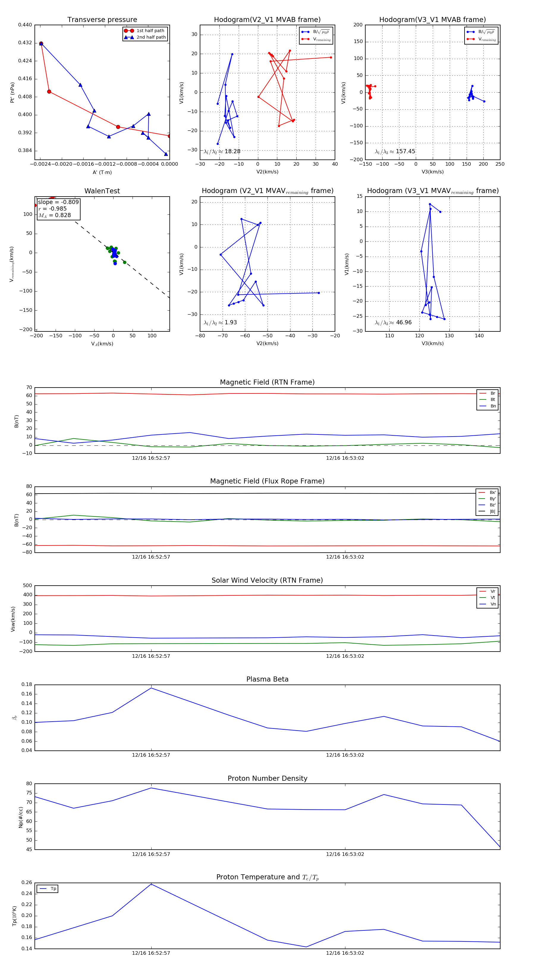Select the '2nd half path' legend entry
Screen dimensions: 535x980
145,37
